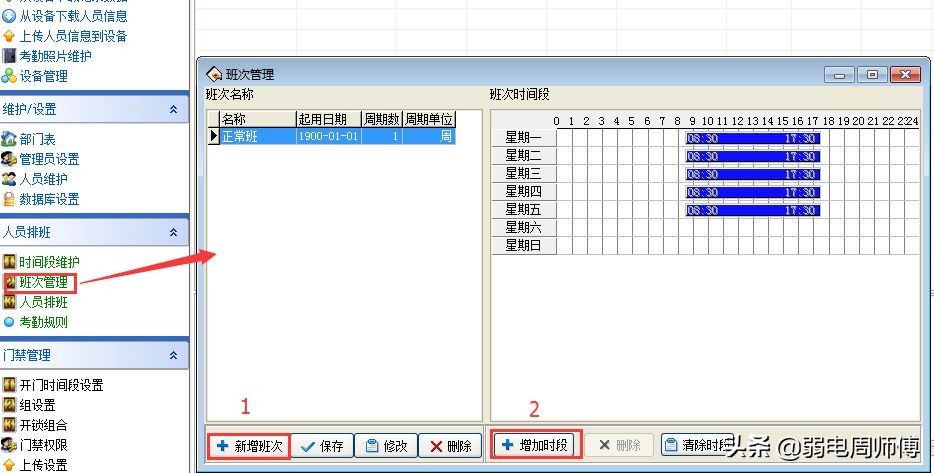934x473 pixels.
Task: Click the 新增班次 button
Action: pos(249,446)
